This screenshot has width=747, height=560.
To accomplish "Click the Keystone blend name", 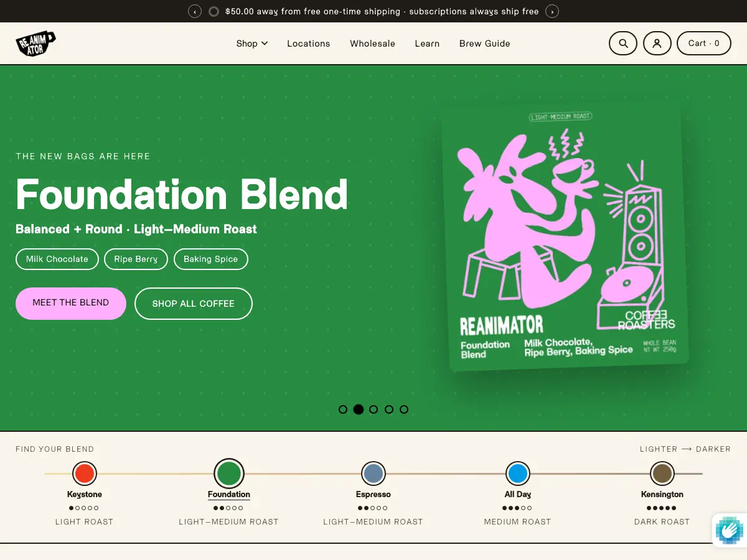I will (85, 495).
